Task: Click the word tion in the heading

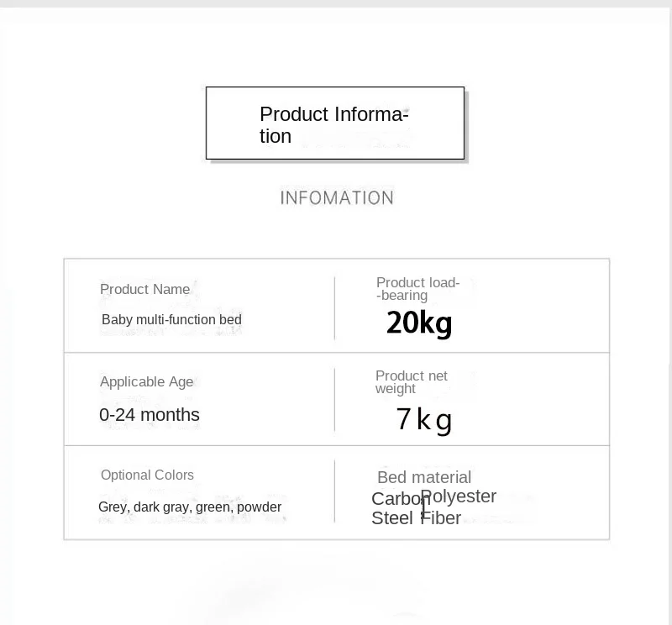Action: point(276,137)
